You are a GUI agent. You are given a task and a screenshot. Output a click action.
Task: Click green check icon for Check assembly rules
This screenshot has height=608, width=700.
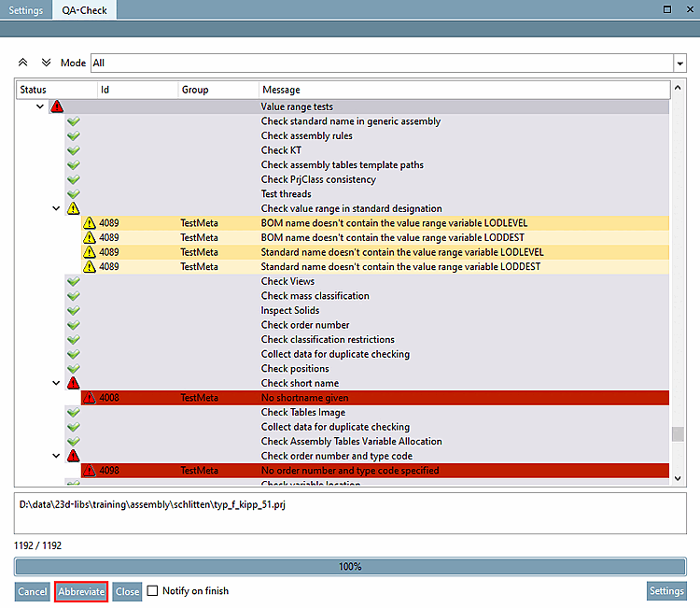73,135
